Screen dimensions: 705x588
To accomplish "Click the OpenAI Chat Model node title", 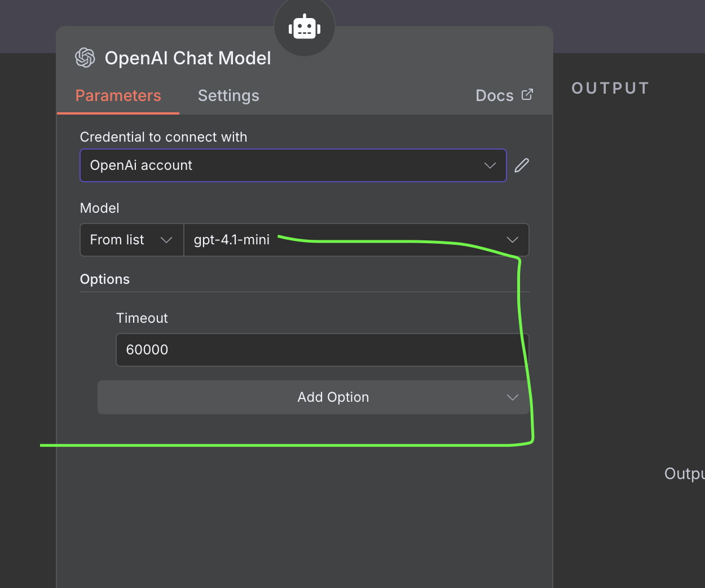I will click(x=188, y=58).
